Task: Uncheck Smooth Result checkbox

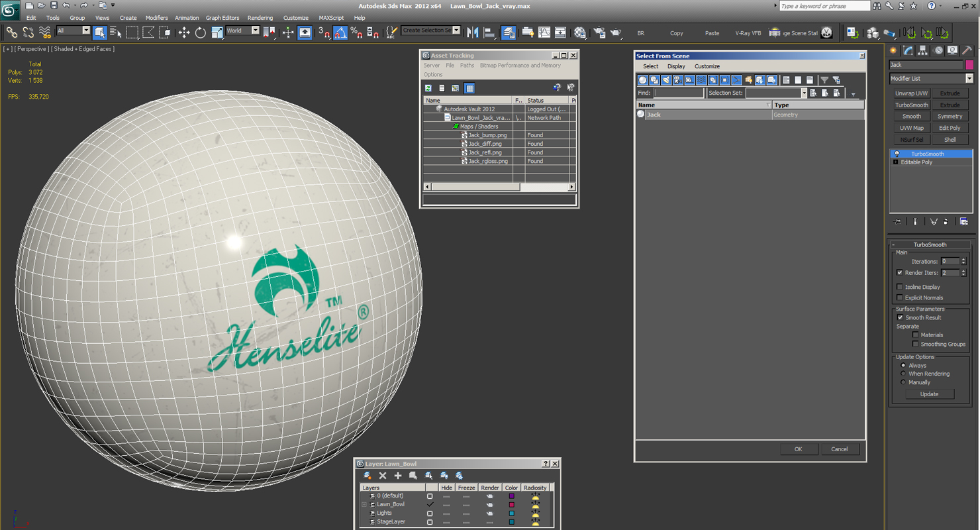Action: click(x=900, y=317)
